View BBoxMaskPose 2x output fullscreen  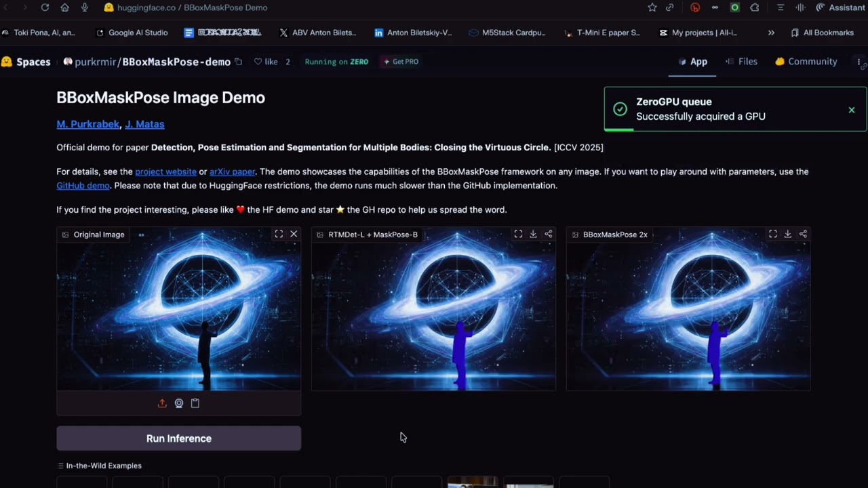pos(772,234)
